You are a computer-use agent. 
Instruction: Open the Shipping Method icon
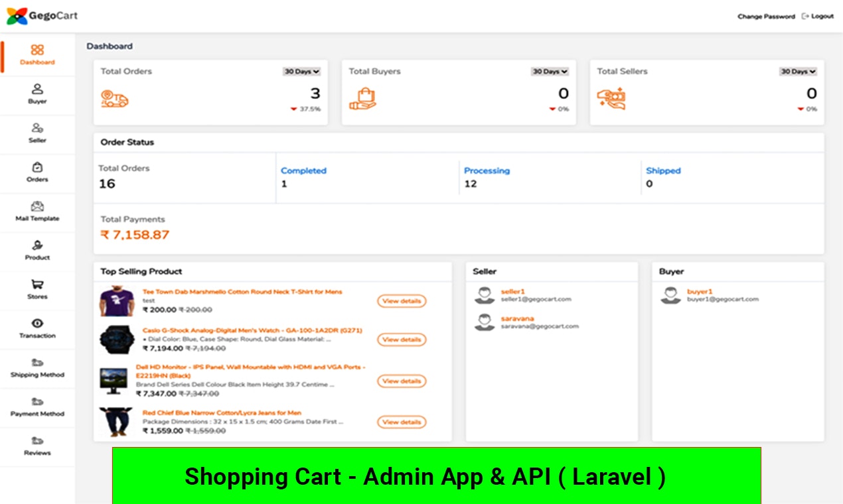[x=37, y=362]
